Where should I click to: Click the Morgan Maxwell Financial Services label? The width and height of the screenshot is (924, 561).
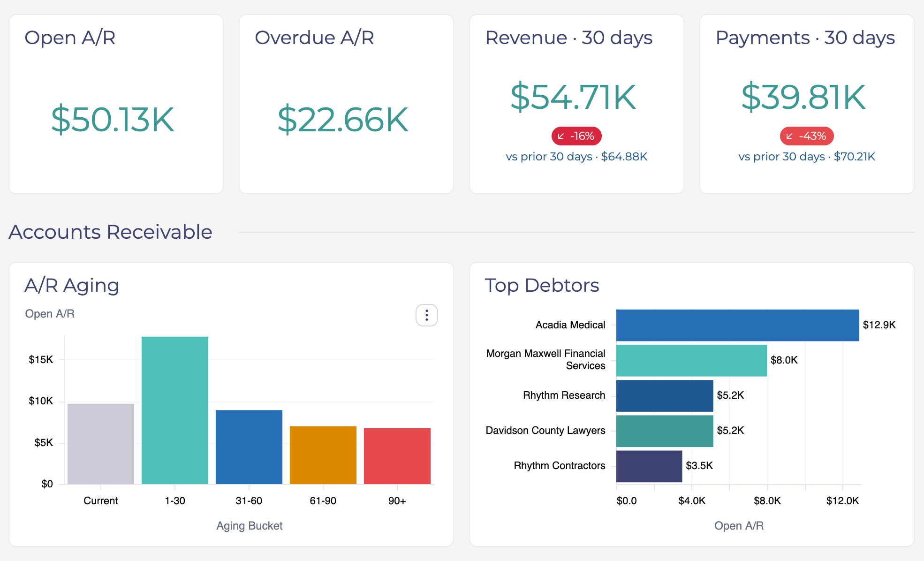pos(546,360)
